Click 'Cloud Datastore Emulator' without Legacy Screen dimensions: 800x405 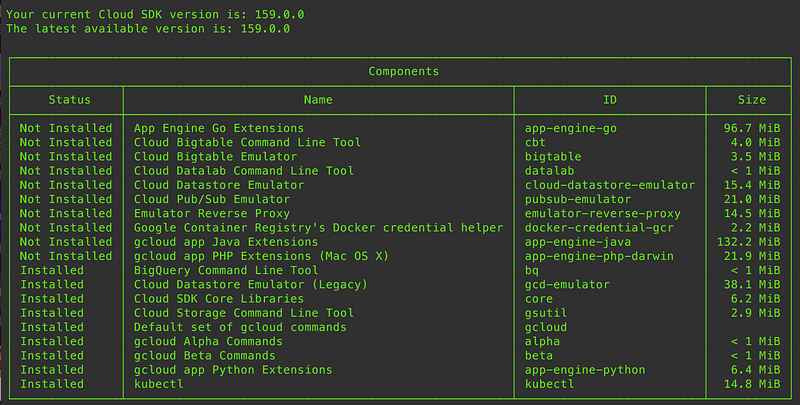coord(219,185)
